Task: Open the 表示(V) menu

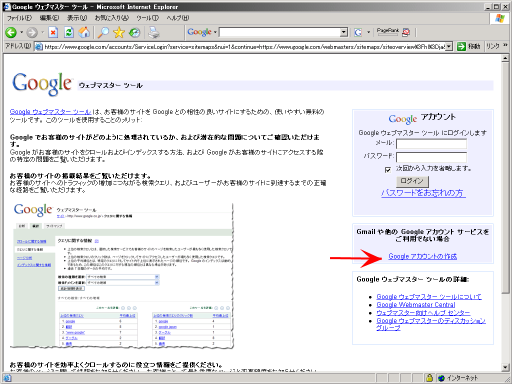Action: coord(77,18)
